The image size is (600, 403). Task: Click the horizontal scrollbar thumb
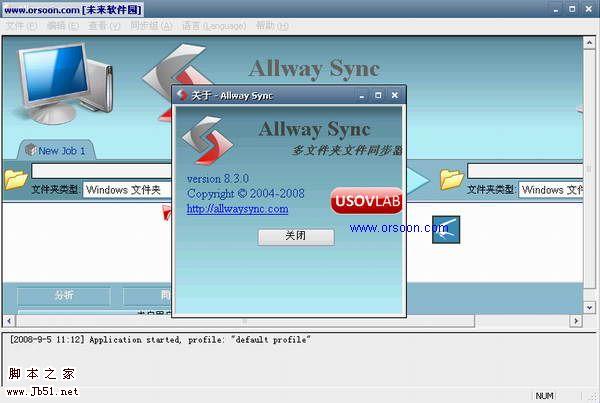pyautogui.click(x=245, y=321)
